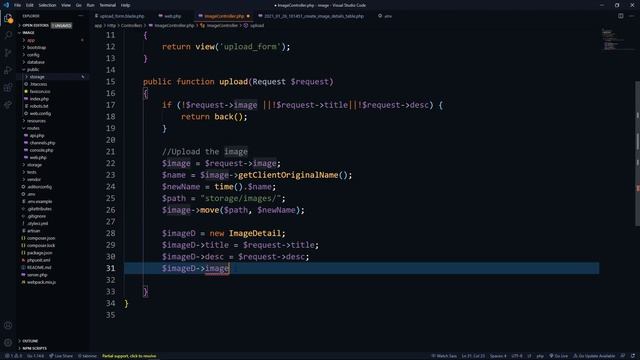
Task: Open the File menu
Action: coord(18,5)
